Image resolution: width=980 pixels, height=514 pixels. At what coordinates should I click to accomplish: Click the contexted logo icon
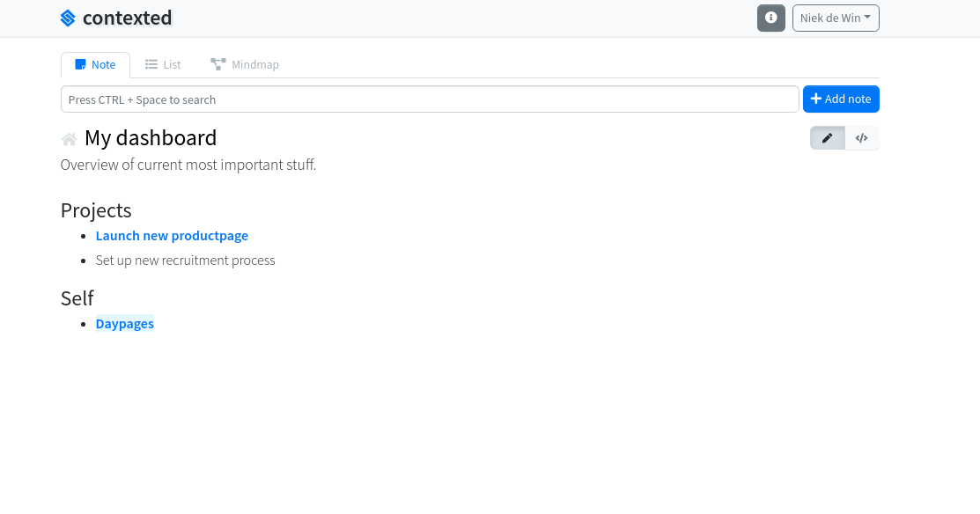(x=68, y=18)
